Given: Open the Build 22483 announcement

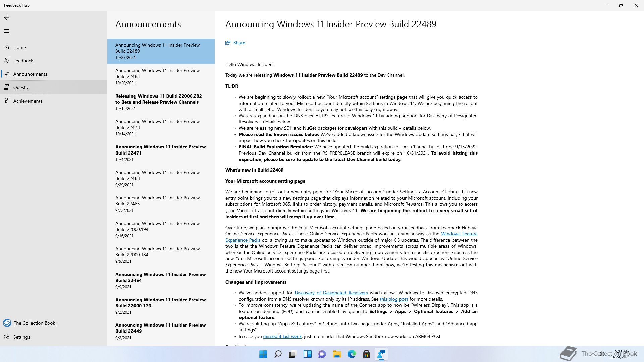Looking at the screenshot, I should point(161,77).
